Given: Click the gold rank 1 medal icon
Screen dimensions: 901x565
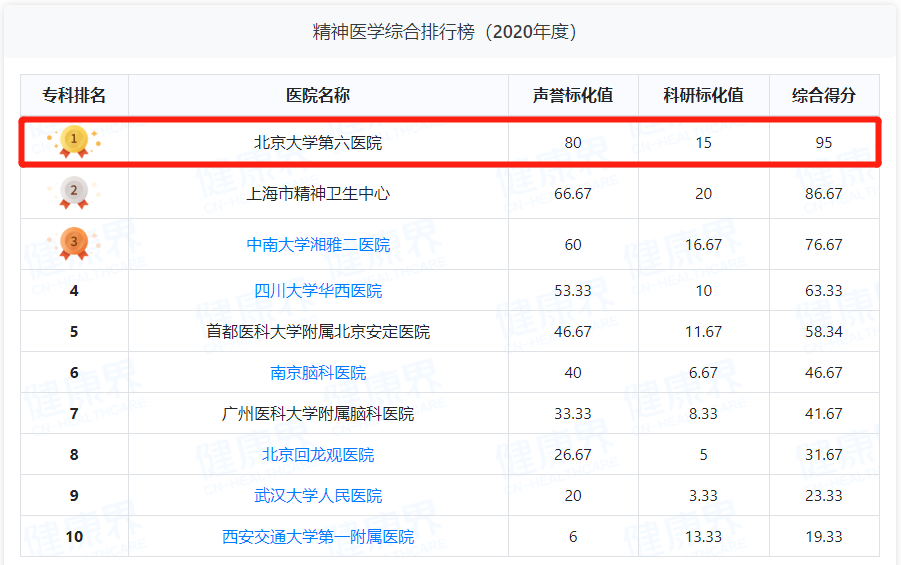Looking at the screenshot, I should [74, 141].
